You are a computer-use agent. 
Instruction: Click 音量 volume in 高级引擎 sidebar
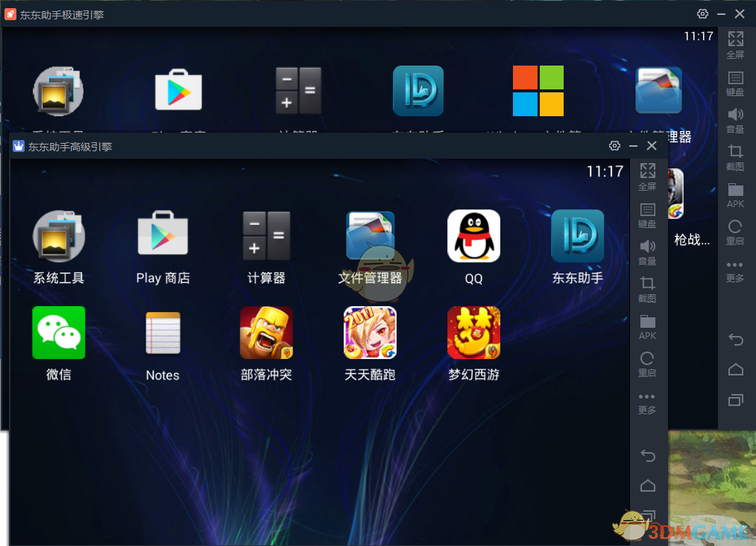(x=647, y=253)
